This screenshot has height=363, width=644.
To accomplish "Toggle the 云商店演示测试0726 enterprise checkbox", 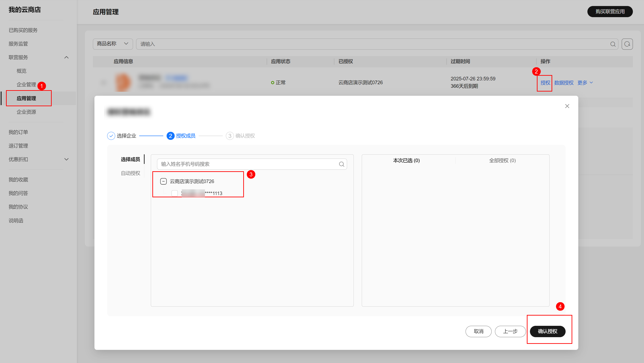I will (x=163, y=181).
